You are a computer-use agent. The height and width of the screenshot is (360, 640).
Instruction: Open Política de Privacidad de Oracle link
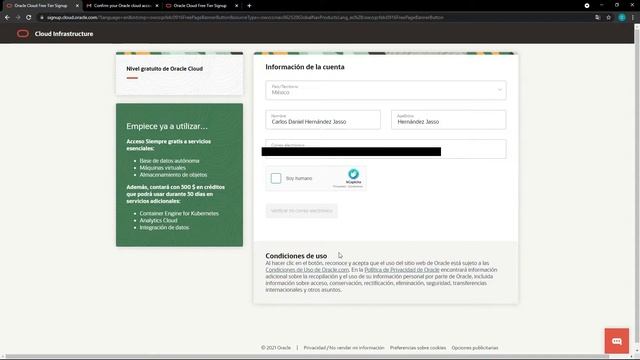pyautogui.click(x=402, y=270)
